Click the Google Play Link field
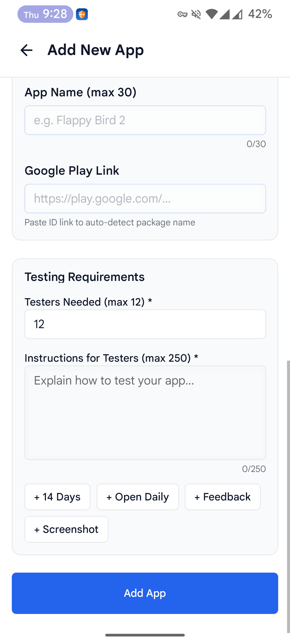This screenshot has width=290, height=644. 145,198
